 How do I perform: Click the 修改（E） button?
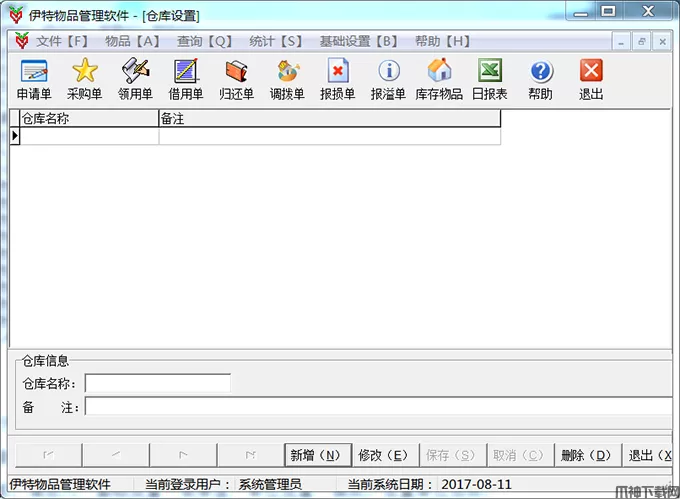386,455
